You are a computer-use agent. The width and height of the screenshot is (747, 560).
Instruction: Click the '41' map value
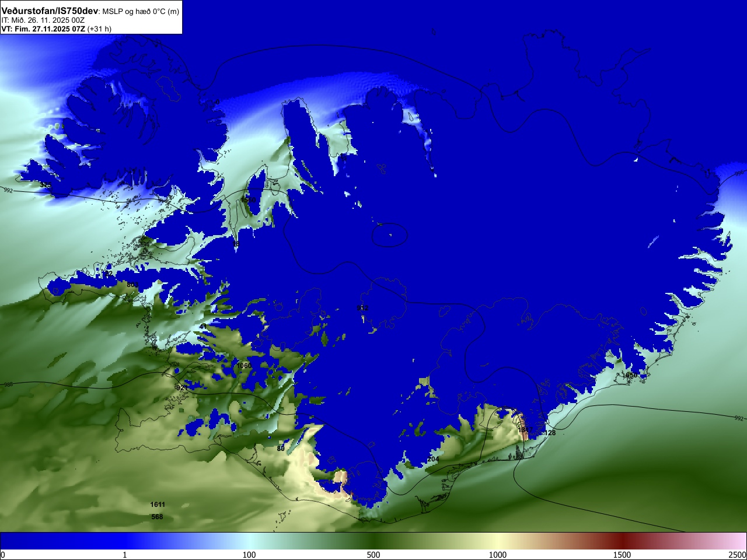coord(203,327)
